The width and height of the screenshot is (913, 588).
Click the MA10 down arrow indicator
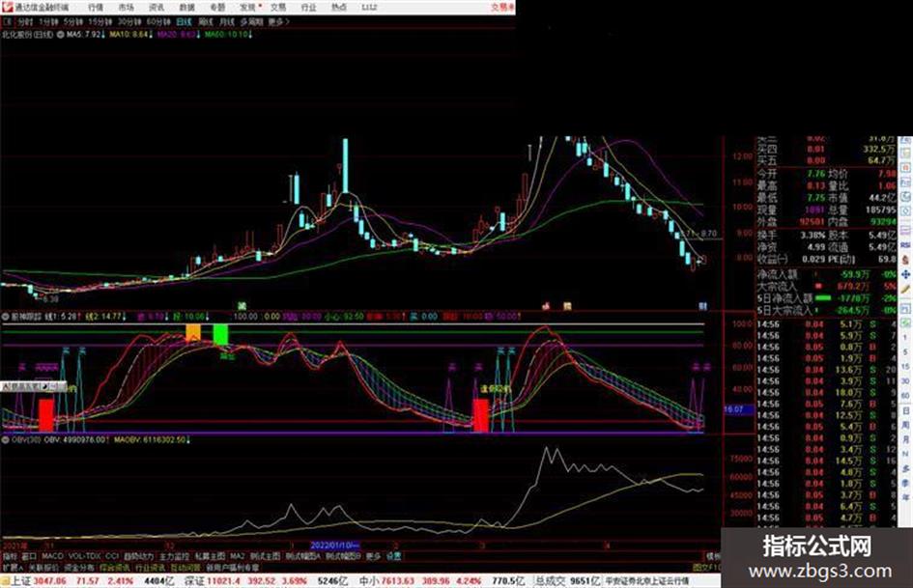click(151, 35)
